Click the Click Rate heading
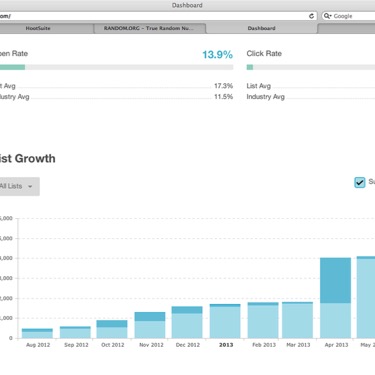This screenshot has height=375, width=375. point(264,54)
